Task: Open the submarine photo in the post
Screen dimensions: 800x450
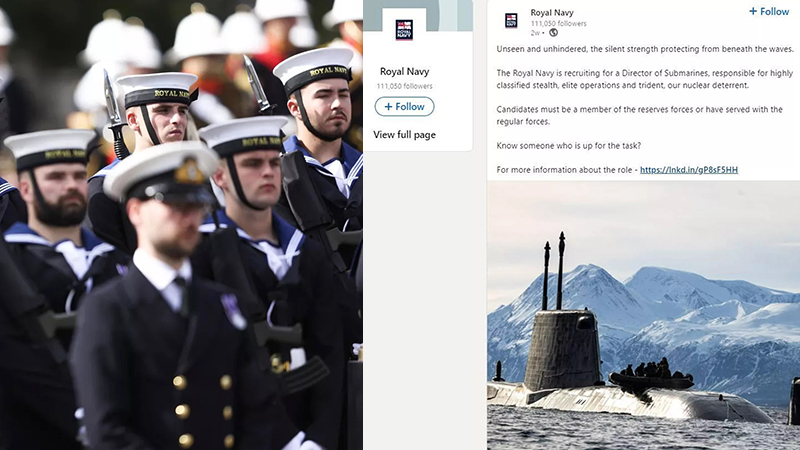Action: pyautogui.click(x=643, y=315)
